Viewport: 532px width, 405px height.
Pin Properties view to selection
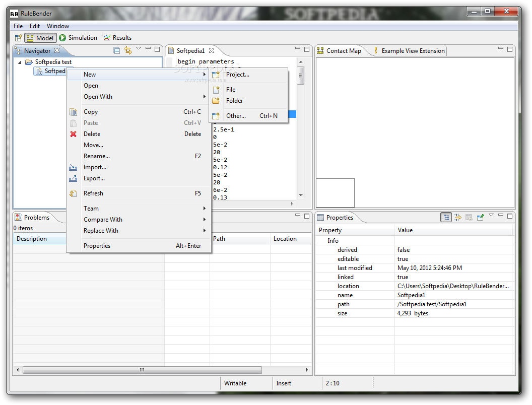(480, 218)
